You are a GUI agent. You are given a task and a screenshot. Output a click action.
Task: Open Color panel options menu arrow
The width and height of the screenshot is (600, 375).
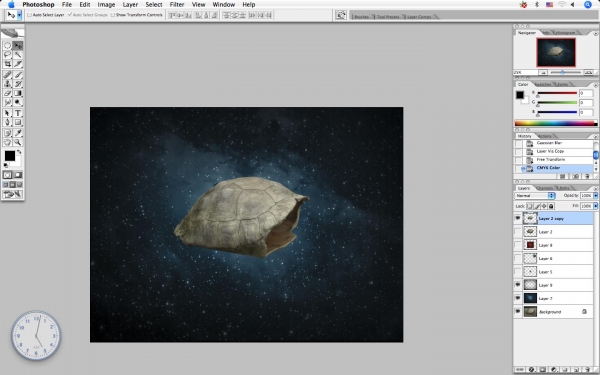coord(595,85)
